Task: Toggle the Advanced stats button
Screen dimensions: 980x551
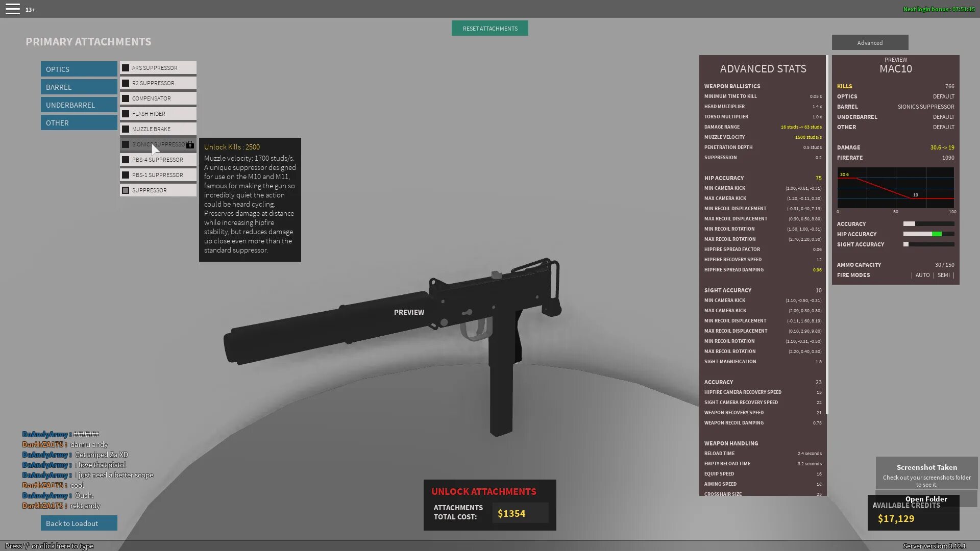Action: 870,43
